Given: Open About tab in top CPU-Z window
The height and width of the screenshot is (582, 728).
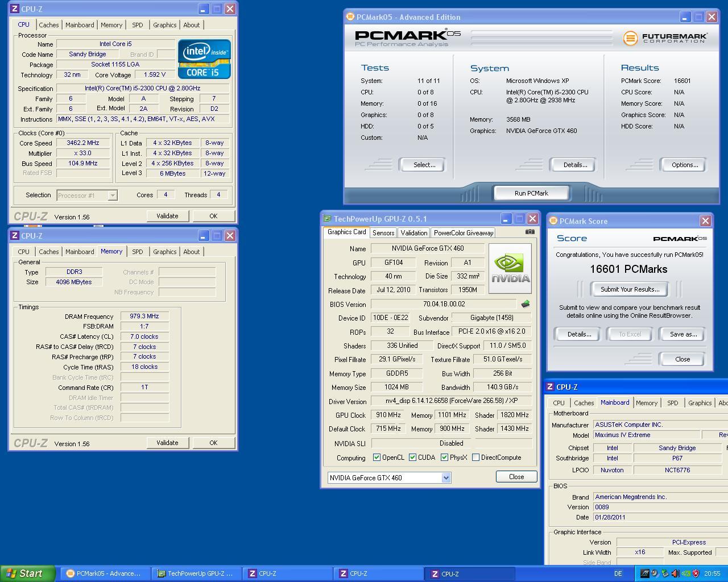Looking at the screenshot, I should [191, 25].
